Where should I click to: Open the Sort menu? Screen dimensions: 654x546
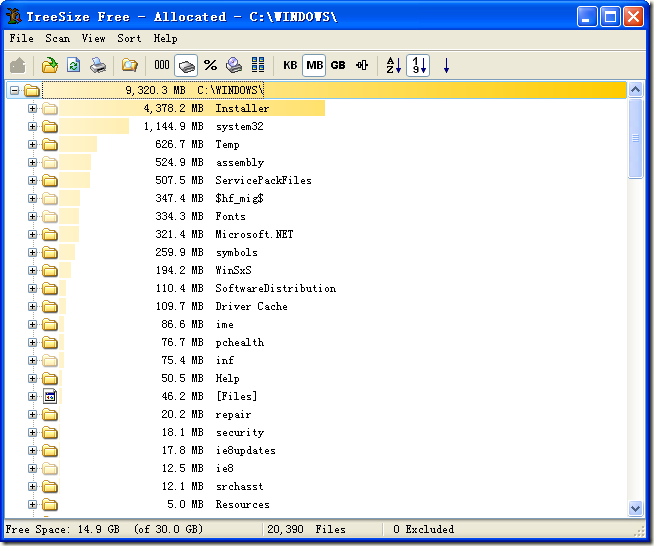[129, 38]
